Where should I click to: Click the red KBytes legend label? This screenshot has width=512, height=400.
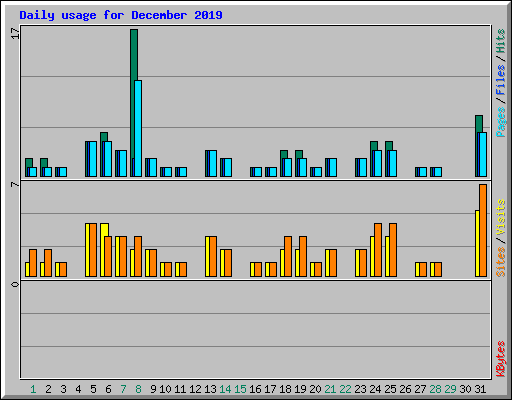coord(500,359)
